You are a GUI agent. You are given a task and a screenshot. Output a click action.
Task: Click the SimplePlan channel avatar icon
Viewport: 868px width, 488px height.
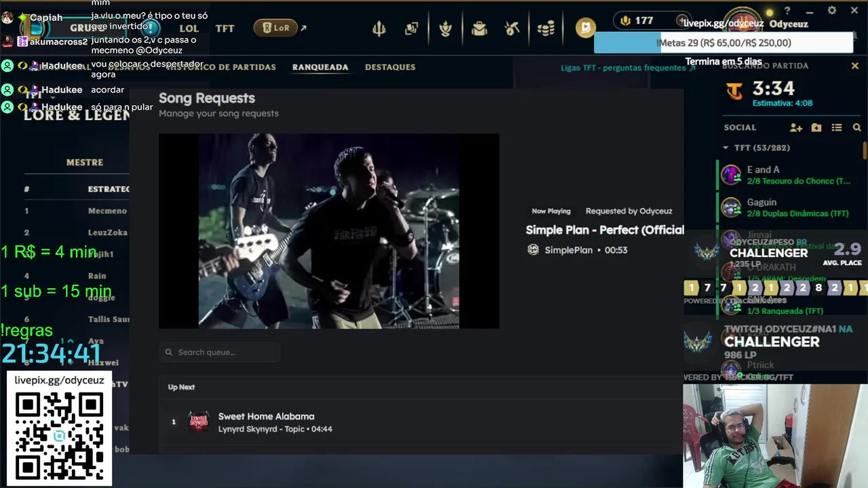point(533,250)
